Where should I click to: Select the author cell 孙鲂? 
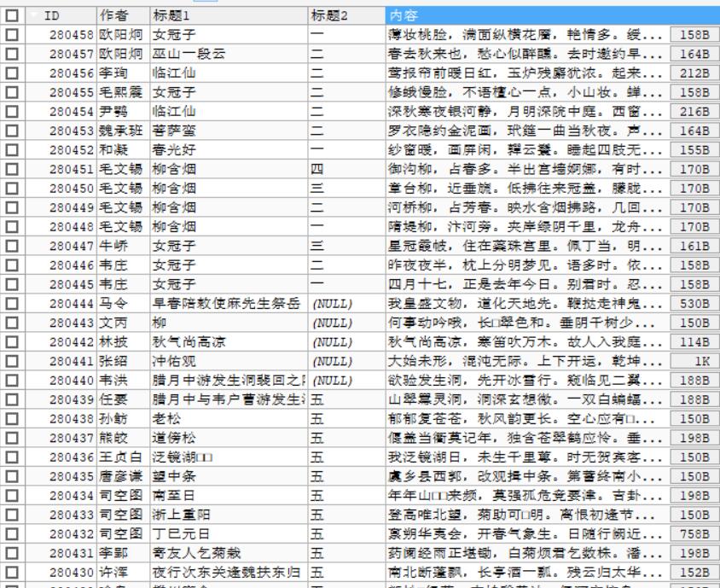[x=123, y=419]
